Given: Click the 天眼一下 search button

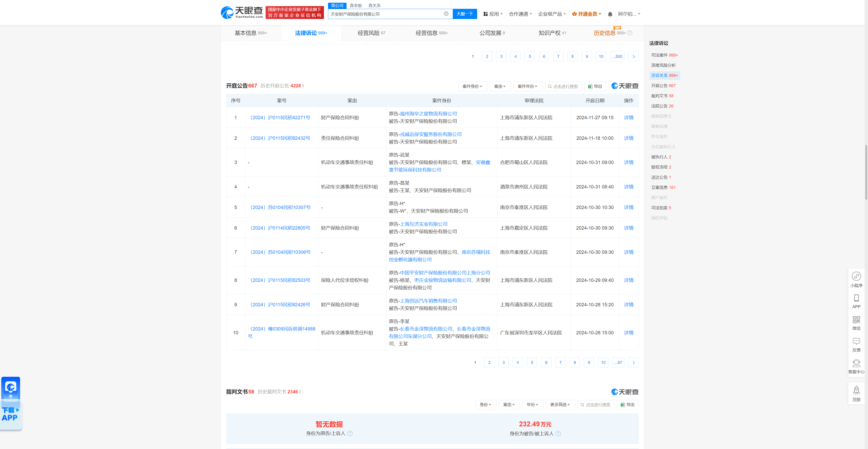Looking at the screenshot, I should [x=465, y=14].
